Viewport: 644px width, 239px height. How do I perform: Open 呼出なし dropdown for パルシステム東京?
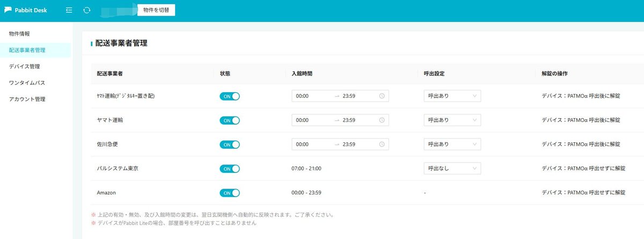452,169
